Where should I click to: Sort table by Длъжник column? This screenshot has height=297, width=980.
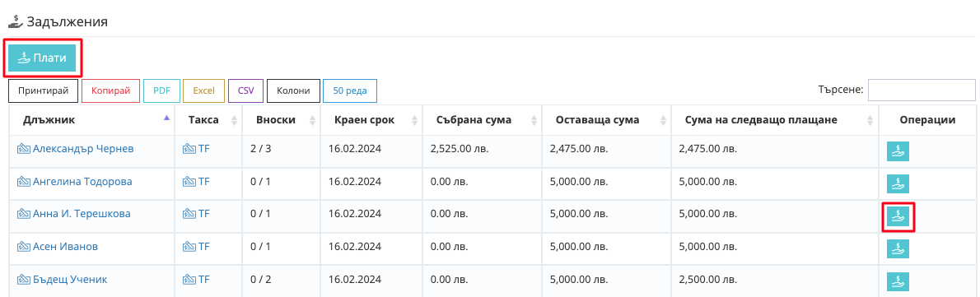tap(91, 120)
